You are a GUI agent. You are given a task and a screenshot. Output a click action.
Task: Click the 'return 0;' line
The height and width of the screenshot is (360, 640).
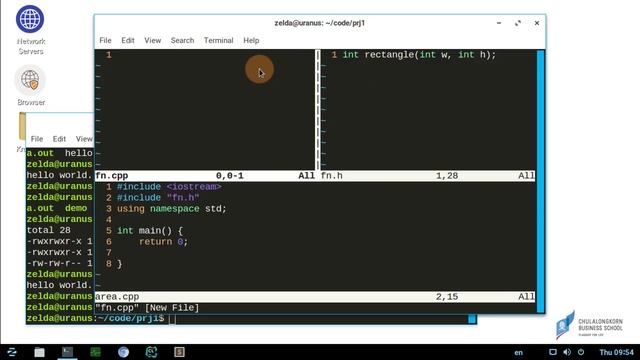click(163, 242)
